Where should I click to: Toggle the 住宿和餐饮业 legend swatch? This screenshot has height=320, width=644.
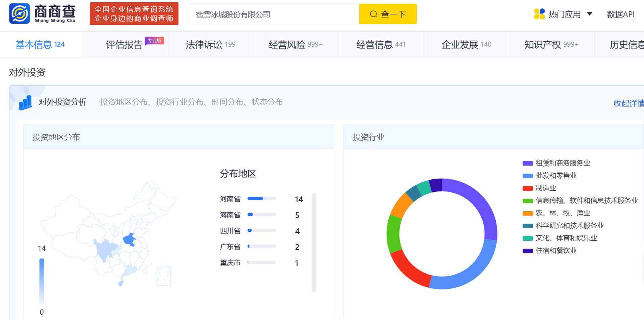pos(528,251)
